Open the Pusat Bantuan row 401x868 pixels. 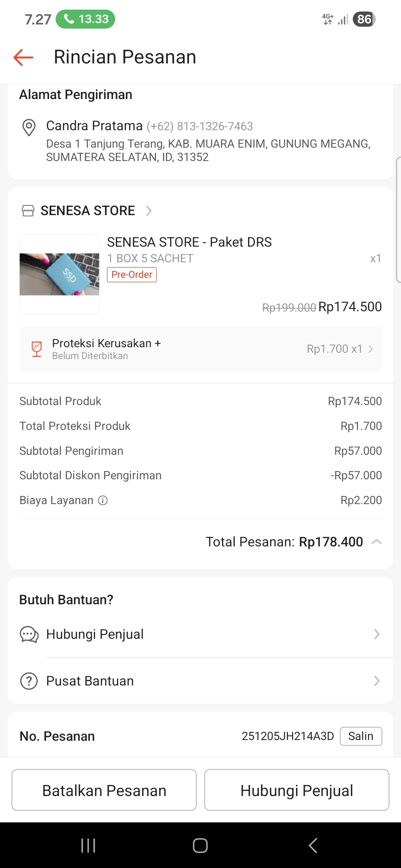point(200,681)
